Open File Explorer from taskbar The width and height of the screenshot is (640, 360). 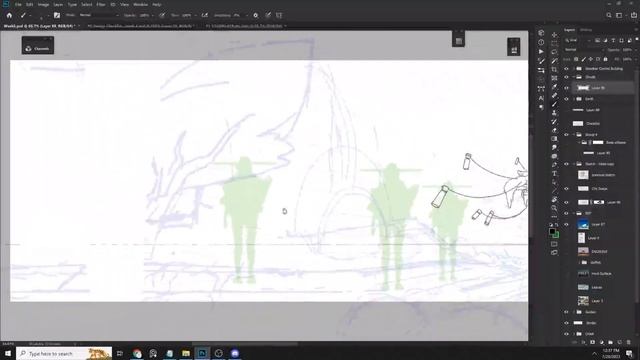pyautogui.click(x=186, y=353)
